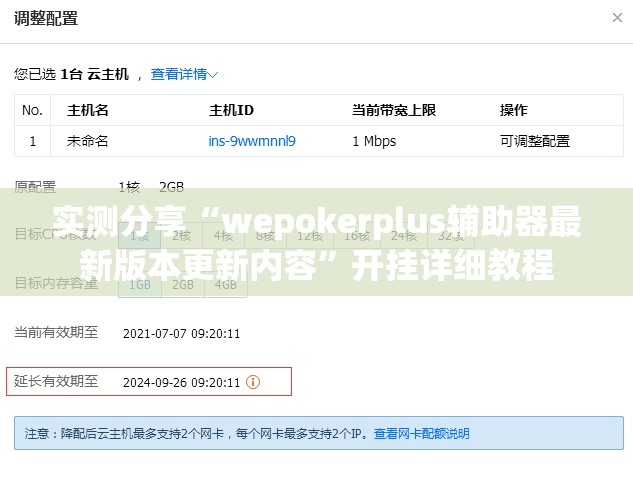Close the 调整配置 dialog
Screen dimensions: 633x485
point(617,18)
